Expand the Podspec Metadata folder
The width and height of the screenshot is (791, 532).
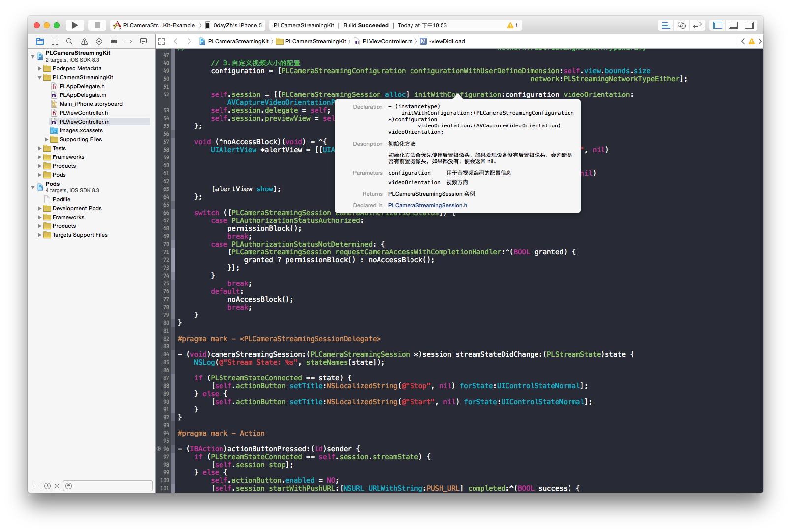click(40, 68)
